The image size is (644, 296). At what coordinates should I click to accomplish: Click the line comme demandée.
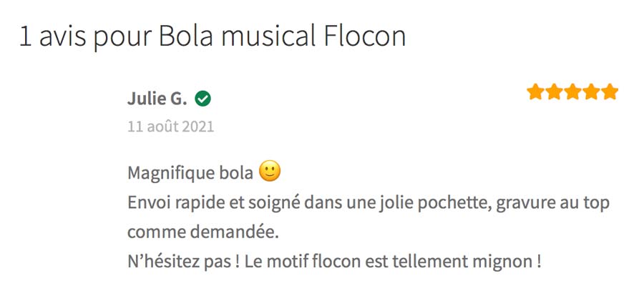click(203, 232)
